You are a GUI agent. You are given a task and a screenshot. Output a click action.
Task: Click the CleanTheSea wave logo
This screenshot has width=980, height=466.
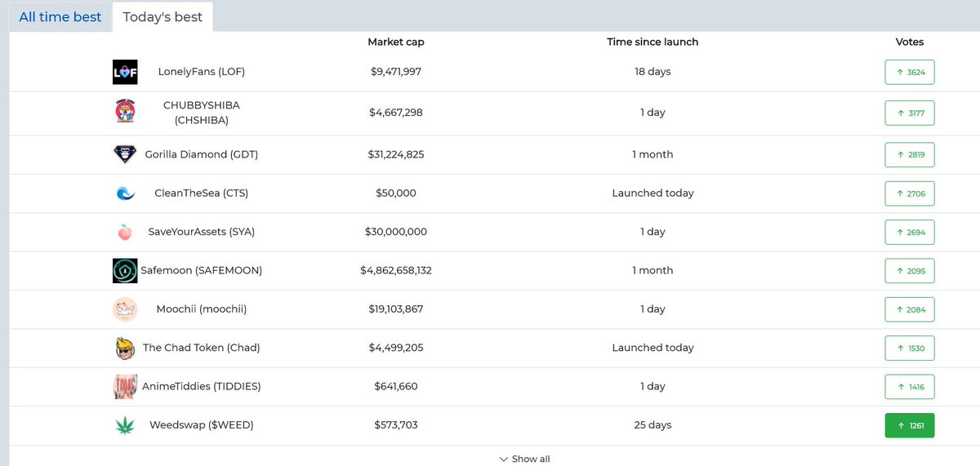coord(125,193)
